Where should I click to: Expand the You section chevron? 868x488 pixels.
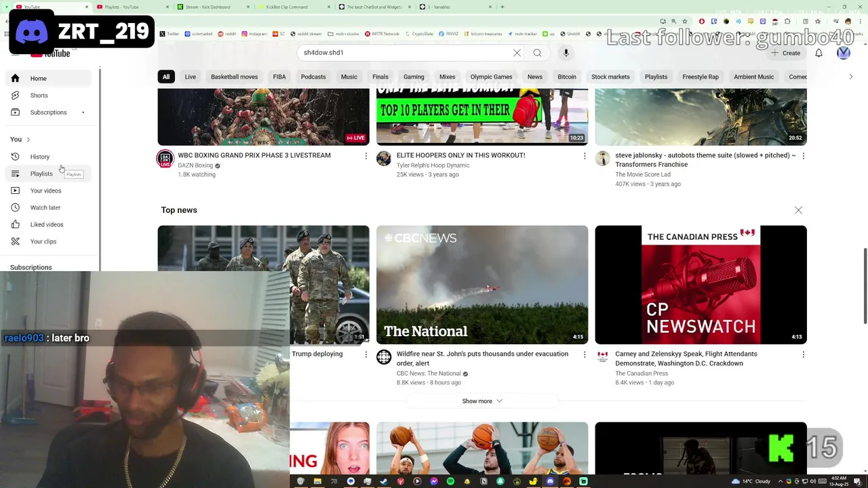pos(28,140)
